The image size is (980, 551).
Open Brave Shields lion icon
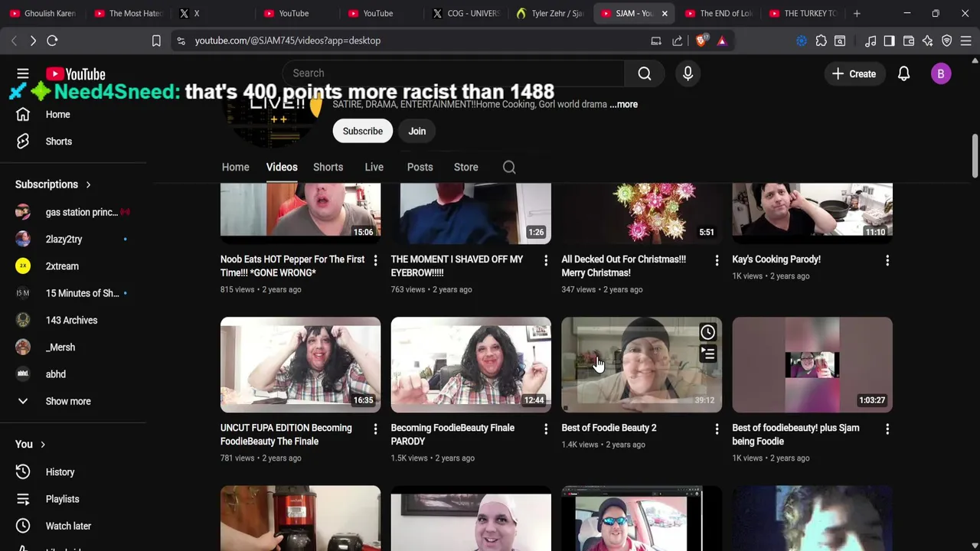click(701, 41)
